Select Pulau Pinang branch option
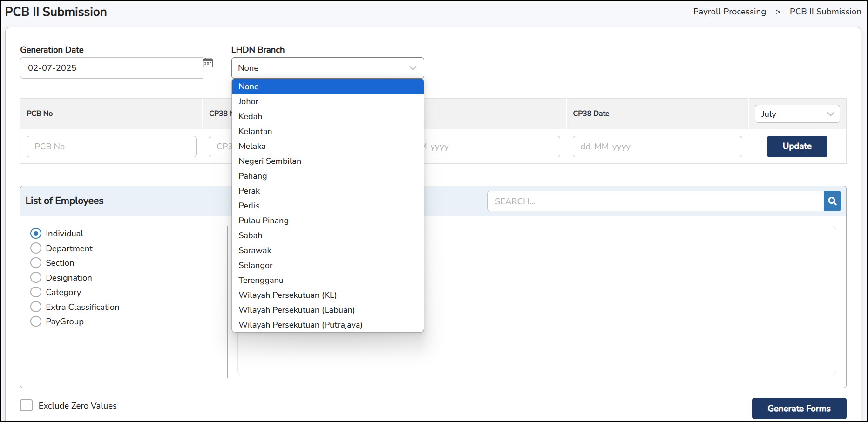 264,221
